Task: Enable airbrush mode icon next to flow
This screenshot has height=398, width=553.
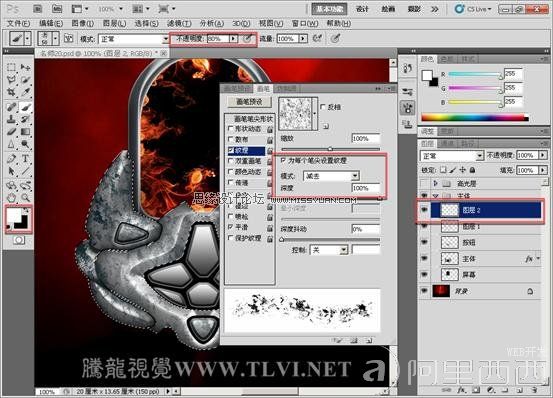Action: pos(317,38)
